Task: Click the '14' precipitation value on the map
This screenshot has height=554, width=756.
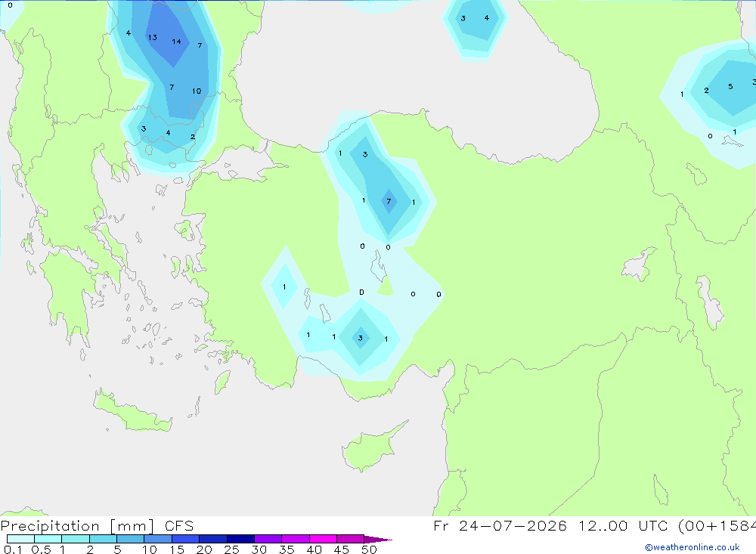Action: point(176,42)
